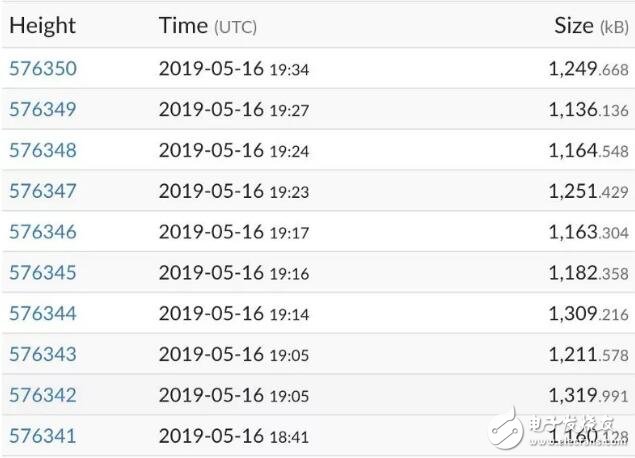Open block height 576346 link
Viewport: 635px width, 458px height.
[43, 232]
